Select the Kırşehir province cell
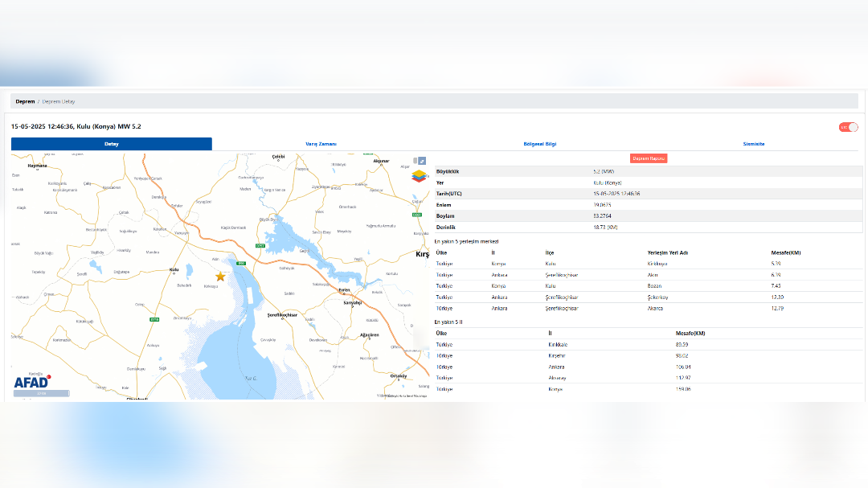 557,355
